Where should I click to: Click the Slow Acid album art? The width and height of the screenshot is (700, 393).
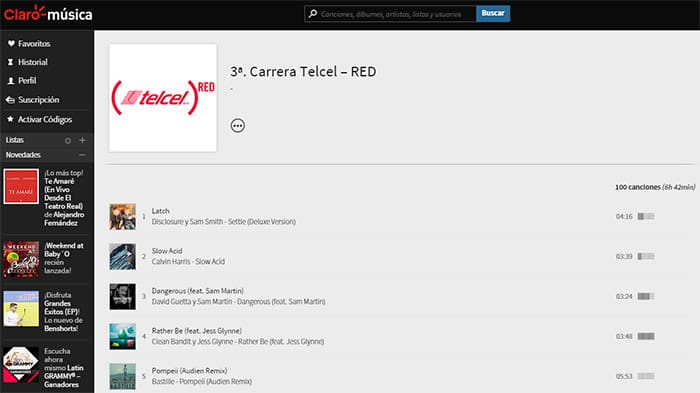(123, 256)
